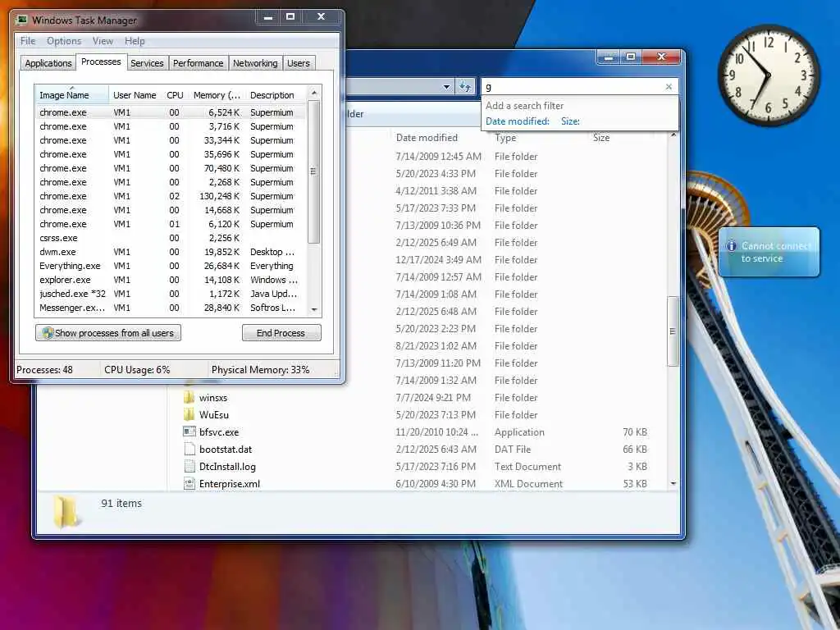Viewport: 840px width, 630px height.
Task: Sort processes by CPU column
Action: click(x=175, y=95)
